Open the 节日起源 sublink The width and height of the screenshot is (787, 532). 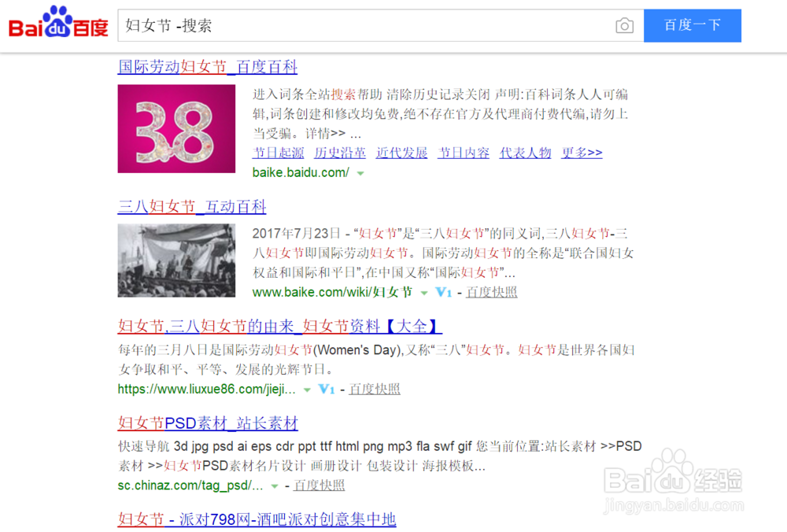coord(278,153)
